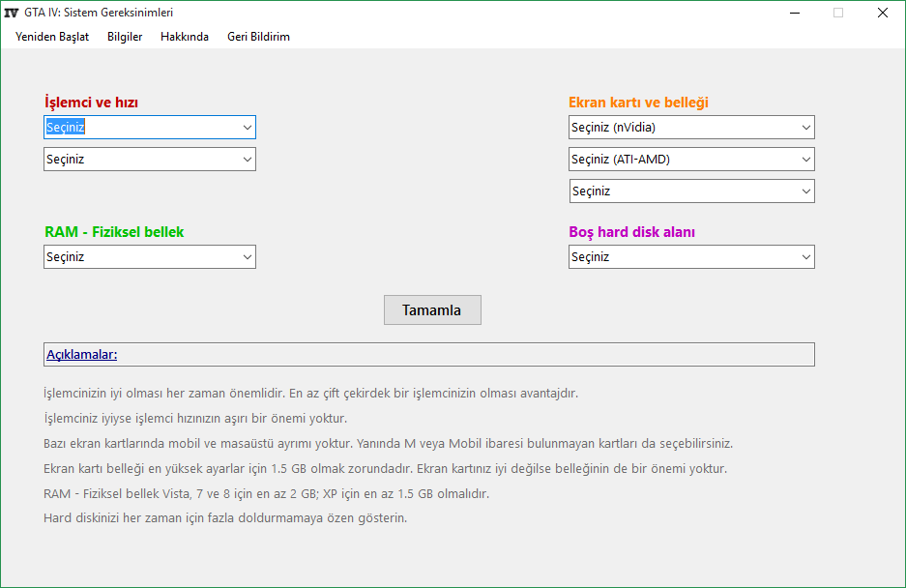This screenshot has width=906, height=588.
Task: Expand the dropdown below Seçiniz (ATI-AMD)
Action: click(691, 191)
